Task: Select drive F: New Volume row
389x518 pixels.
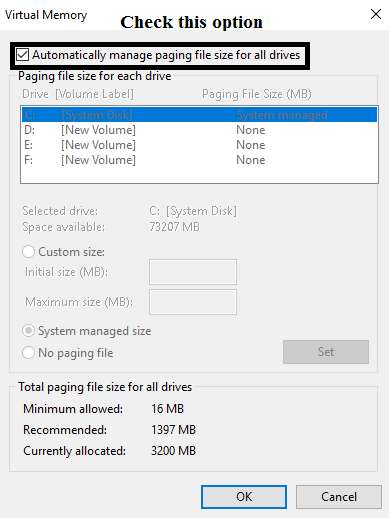Action: [x=200, y=160]
